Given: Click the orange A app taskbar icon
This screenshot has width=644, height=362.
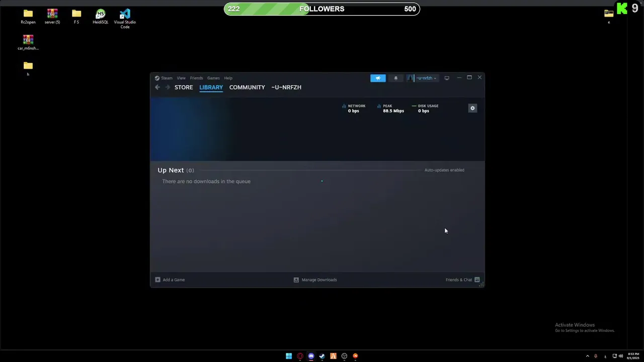Looking at the screenshot, I should coord(333,356).
